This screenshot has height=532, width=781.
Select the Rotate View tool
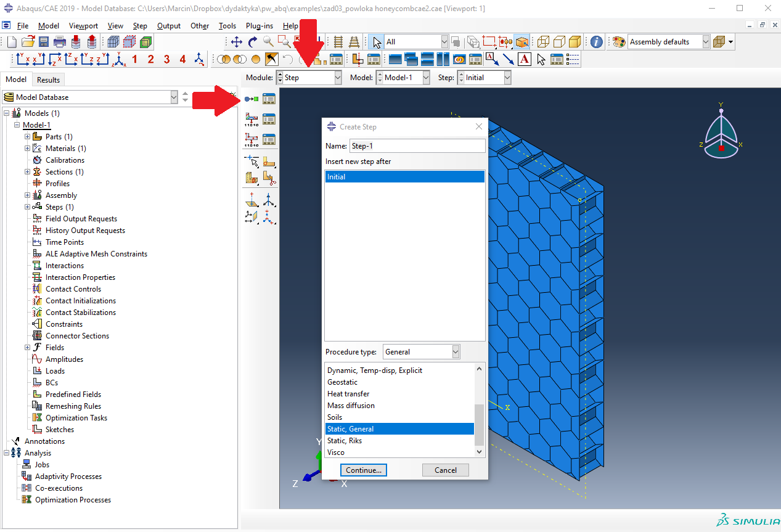click(253, 42)
